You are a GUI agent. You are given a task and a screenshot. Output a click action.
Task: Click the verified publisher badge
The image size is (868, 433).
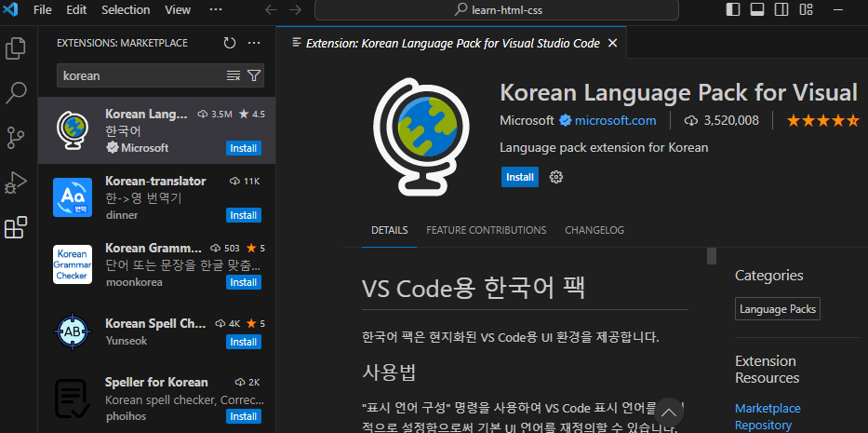pos(566,120)
